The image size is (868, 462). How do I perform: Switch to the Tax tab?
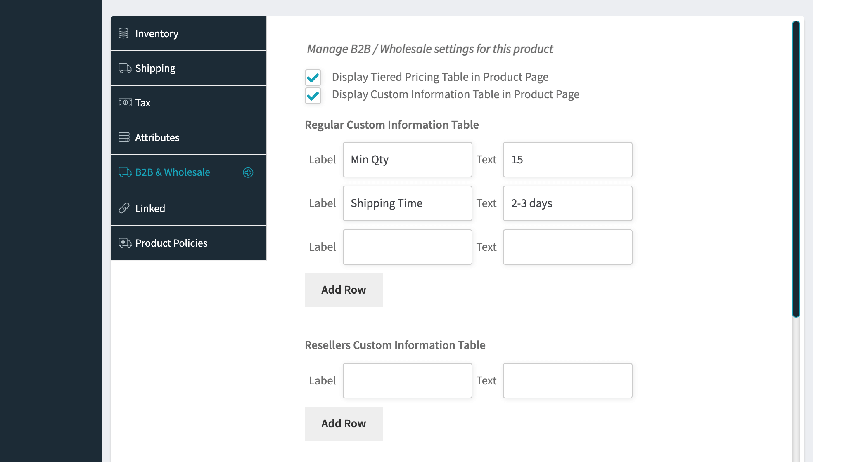pos(188,103)
